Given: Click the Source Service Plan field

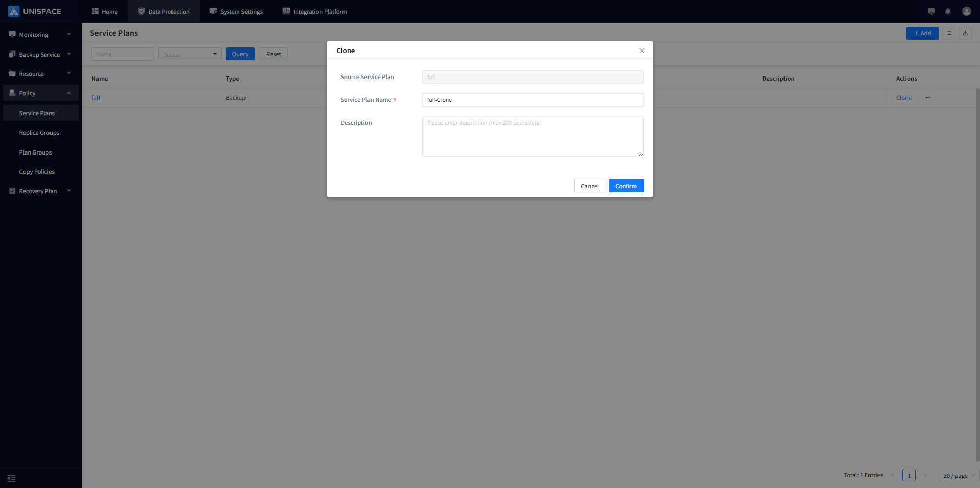Looking at the screenshot, I should point(532,77).
